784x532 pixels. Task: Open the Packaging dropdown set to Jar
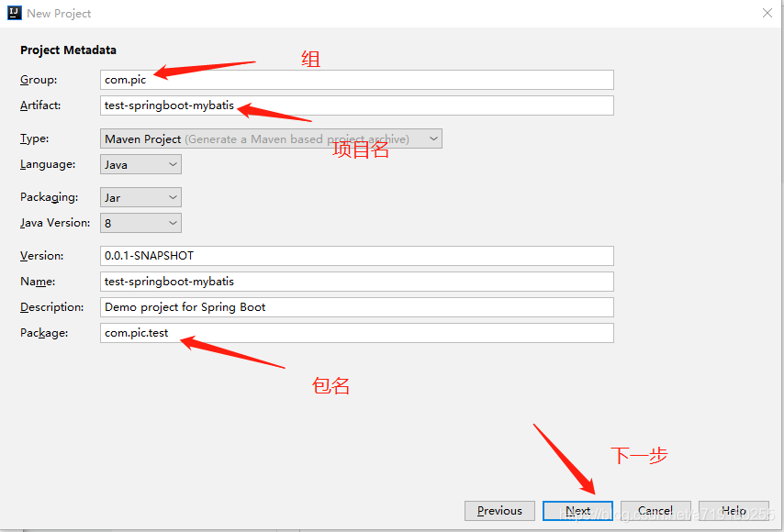pos(140,197)
